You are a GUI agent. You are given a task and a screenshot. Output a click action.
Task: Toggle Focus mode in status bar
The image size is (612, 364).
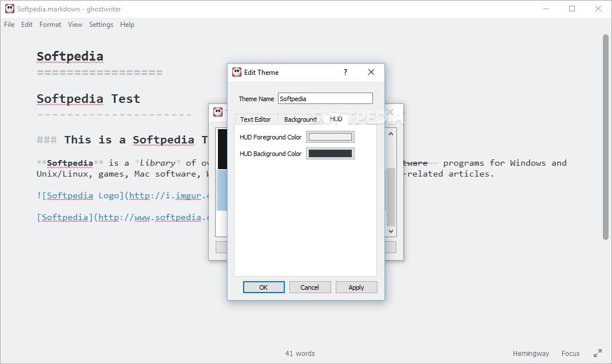571,354
